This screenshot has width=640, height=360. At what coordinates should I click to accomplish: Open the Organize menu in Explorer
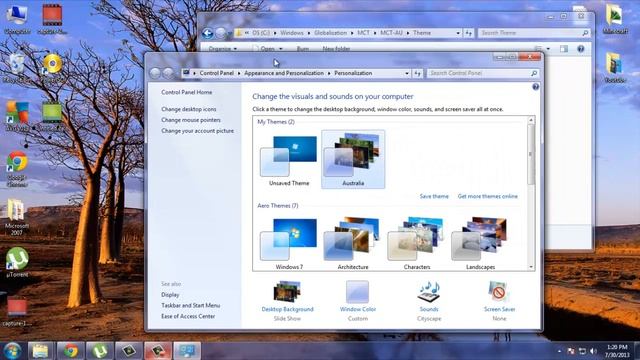point(222,49)
